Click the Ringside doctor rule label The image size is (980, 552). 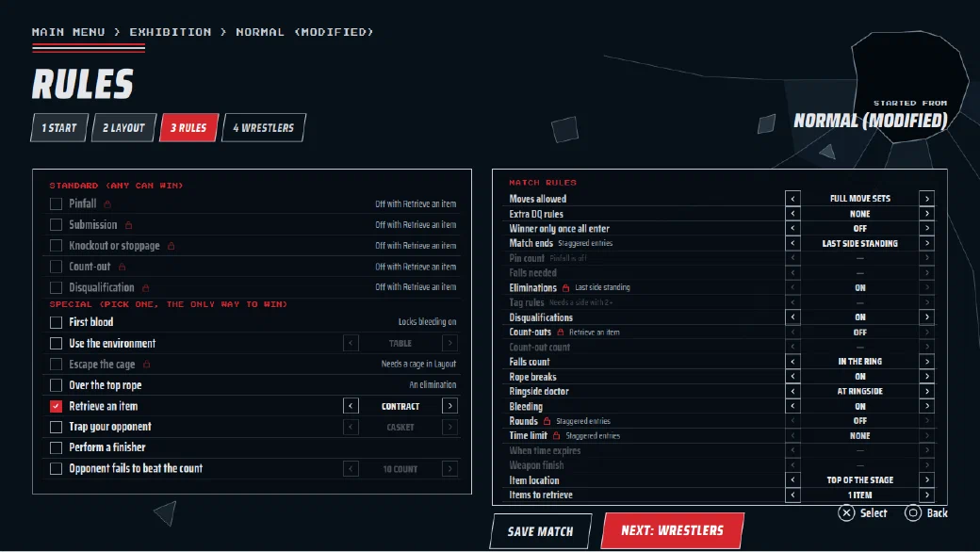pos(539,392)
